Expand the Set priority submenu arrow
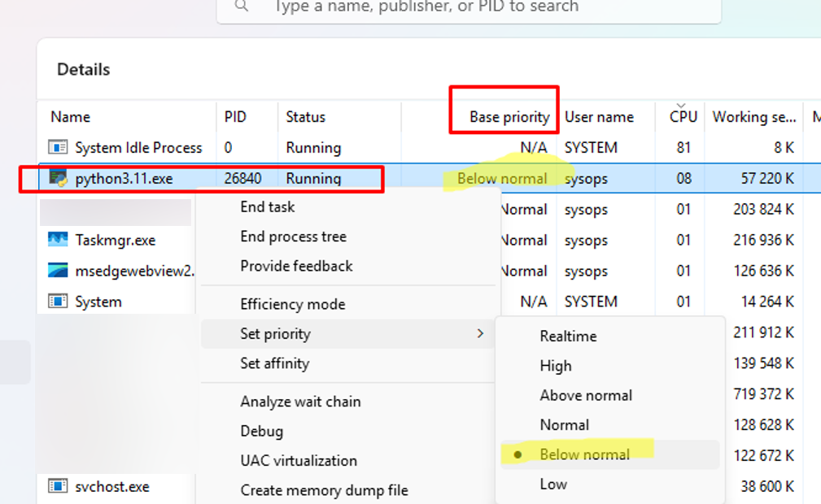821x504 pixels. coord(480,333)
